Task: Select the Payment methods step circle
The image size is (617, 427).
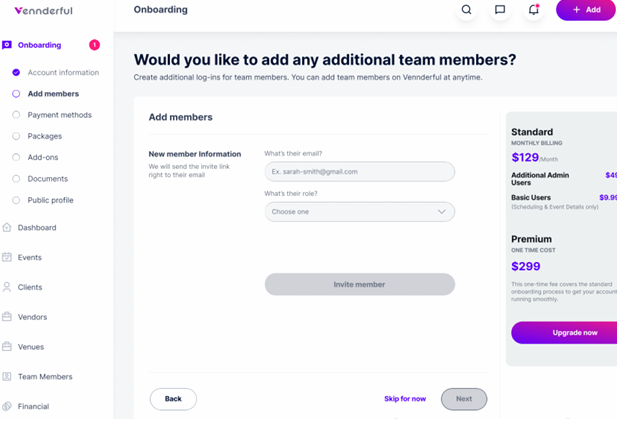Action: click(16, 115)
